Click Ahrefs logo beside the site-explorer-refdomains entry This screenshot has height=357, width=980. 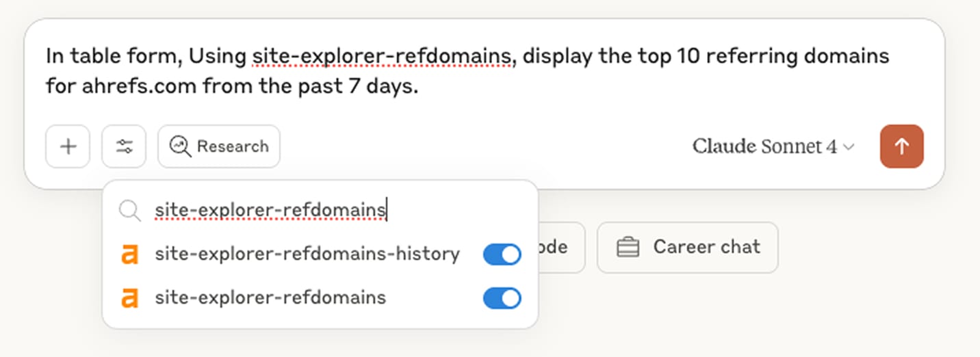pyautogui.click(x=129, y=298)
